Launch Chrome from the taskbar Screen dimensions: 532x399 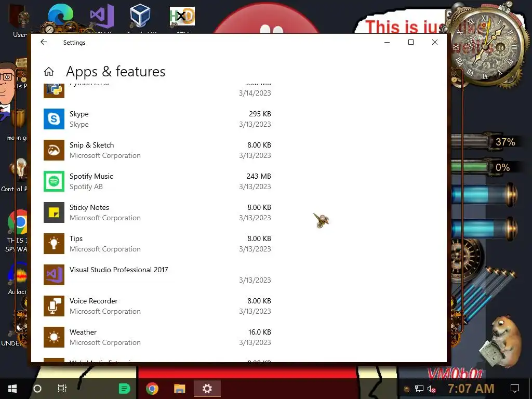152,389
